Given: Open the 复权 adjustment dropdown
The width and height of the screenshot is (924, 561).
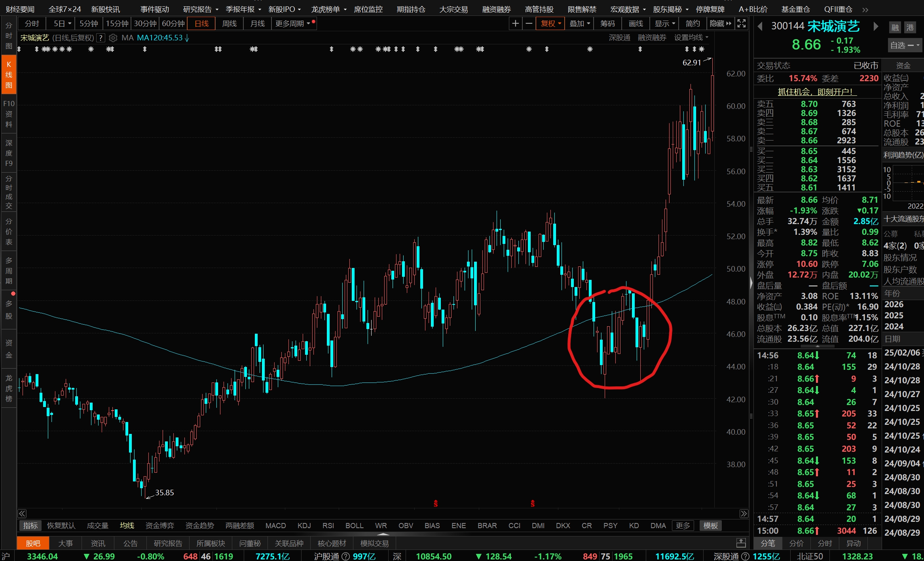Looking at the screenshot, I should click(x=550, y=24).
